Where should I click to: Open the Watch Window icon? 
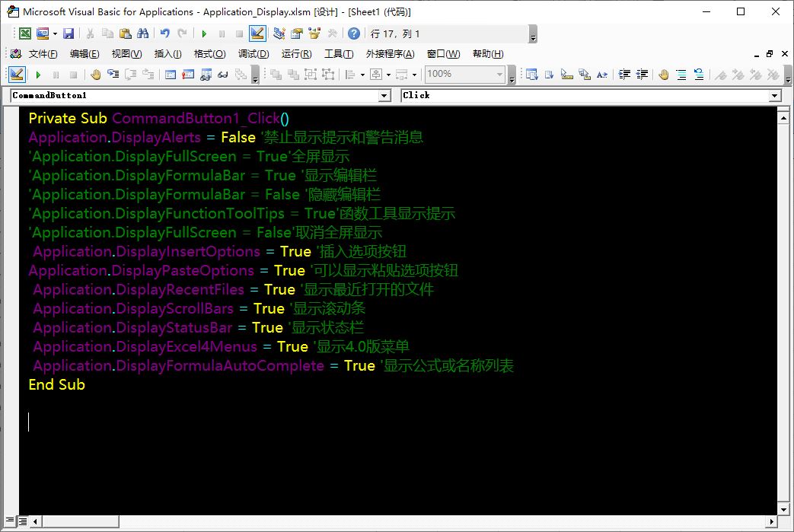click(206, 75)
